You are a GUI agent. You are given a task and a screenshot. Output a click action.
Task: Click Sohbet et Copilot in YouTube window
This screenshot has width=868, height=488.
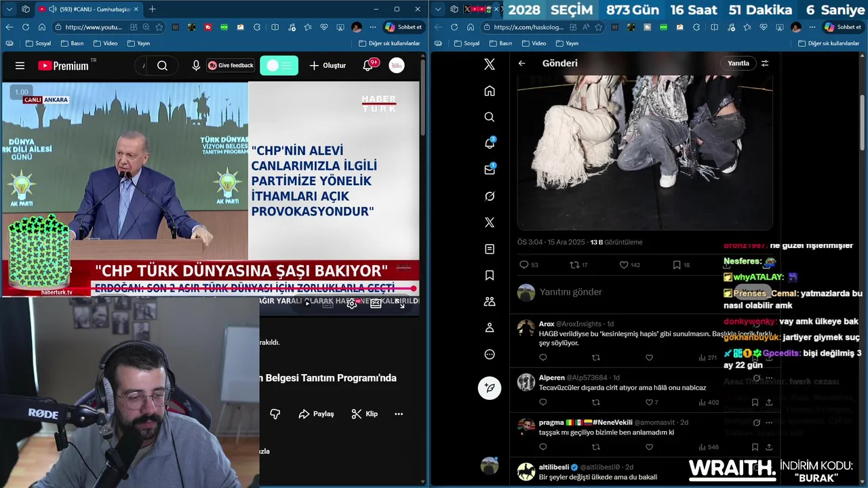click(404, 27)
